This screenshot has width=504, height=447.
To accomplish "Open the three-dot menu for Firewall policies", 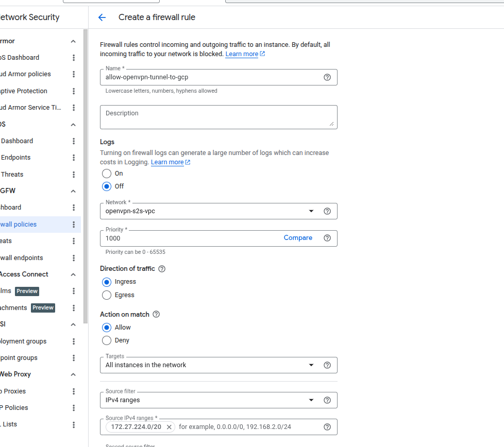I will click(x=74, y=225).
